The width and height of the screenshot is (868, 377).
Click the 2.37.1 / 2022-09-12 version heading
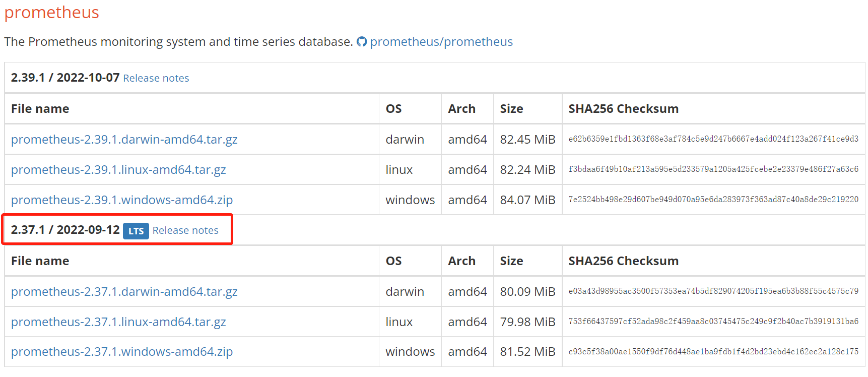pyautogui.click(x=65, y=230)
